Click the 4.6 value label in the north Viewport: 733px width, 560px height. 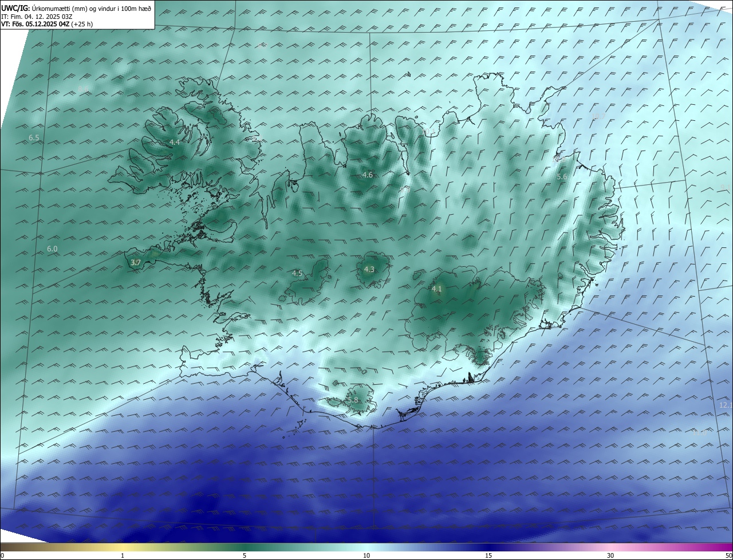pyautogui.click(x=368, y=175)
